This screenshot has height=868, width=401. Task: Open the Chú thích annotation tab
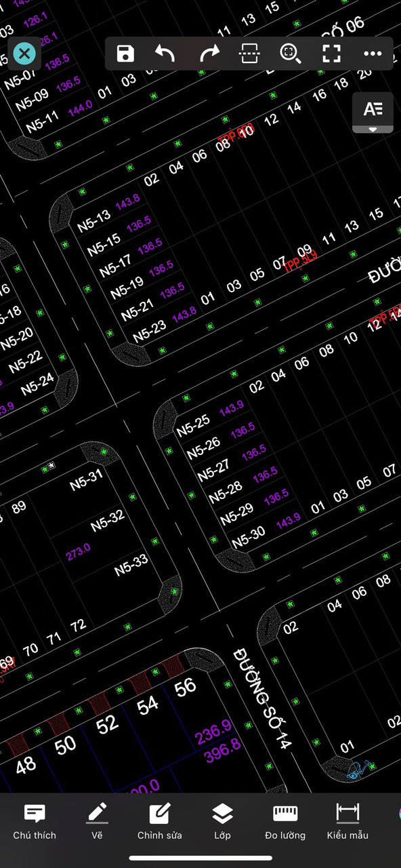[35, 821]
